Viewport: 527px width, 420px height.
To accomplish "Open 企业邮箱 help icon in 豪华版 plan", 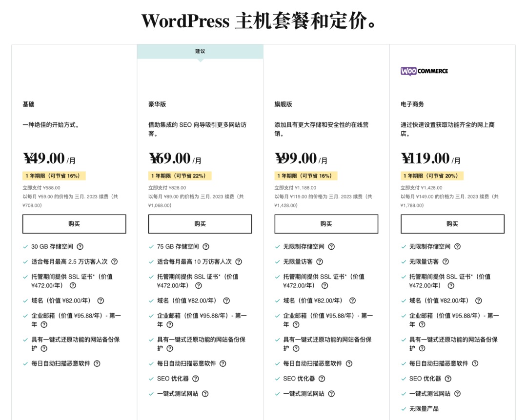I will point(170,324).
